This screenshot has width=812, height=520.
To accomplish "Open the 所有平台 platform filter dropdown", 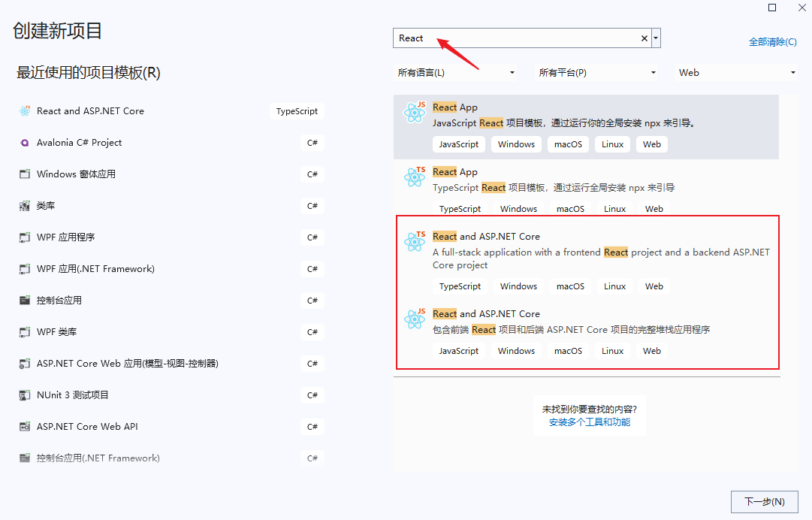I will click(x=597, y=73).
